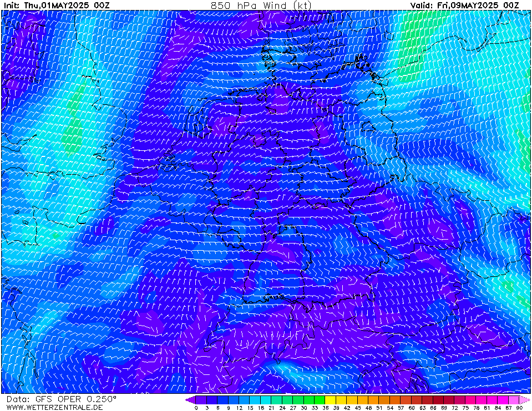The width and height of the screenshot is (532, 411).
Task: Click the red swatch between 60 and 63
Action: click(417, 400)
